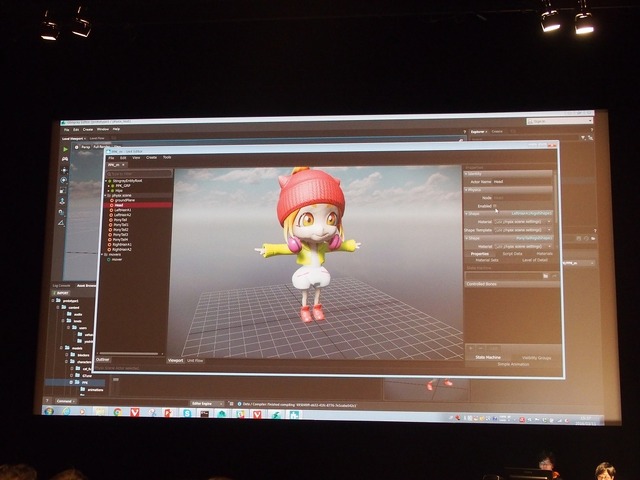Collapse the StingrayEntityRoot tree node

[x=106, y=181]
